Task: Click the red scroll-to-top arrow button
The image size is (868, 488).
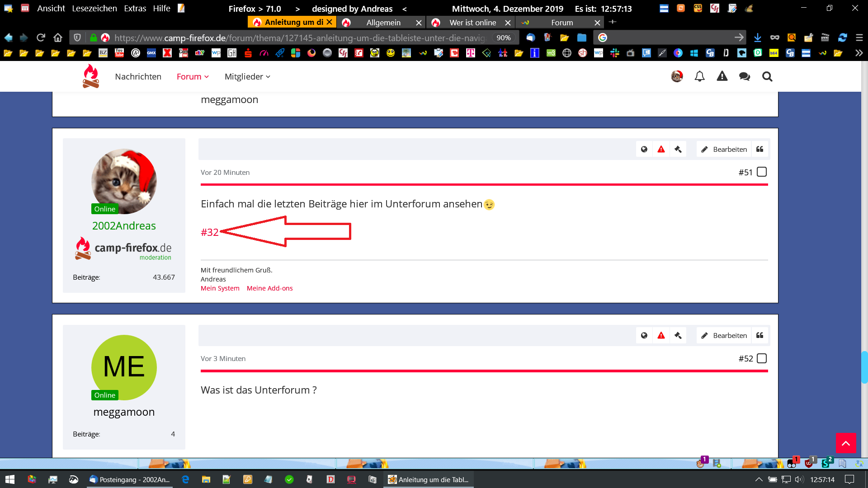Action: pos(846,443)
